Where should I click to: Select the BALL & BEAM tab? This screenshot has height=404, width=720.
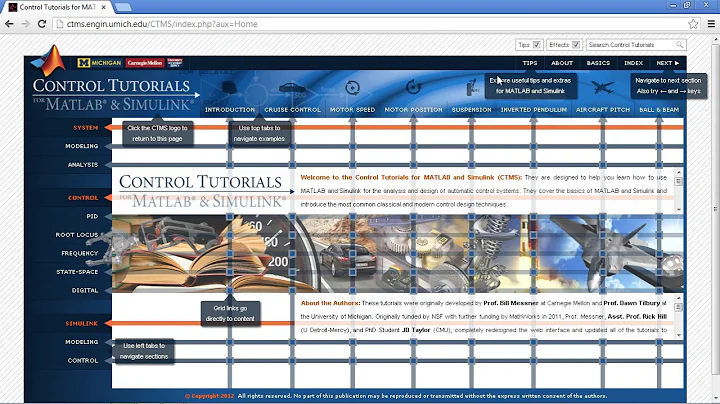659,110
